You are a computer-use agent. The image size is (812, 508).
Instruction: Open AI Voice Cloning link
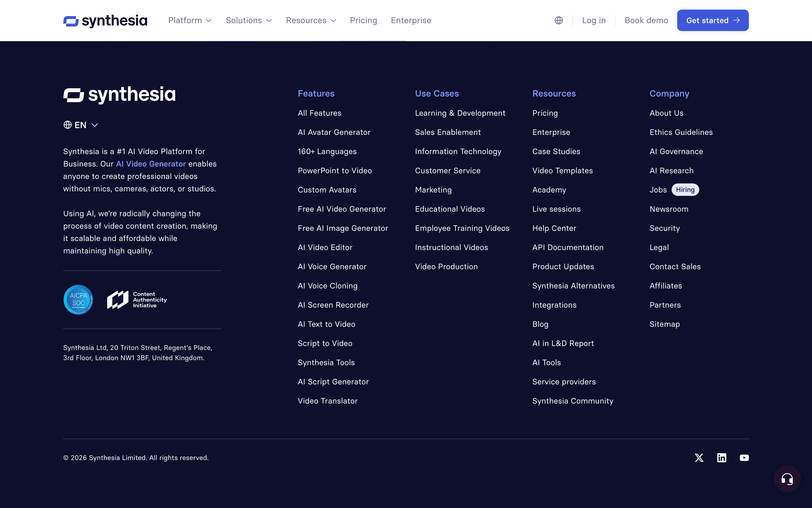[x=328, y=286]
